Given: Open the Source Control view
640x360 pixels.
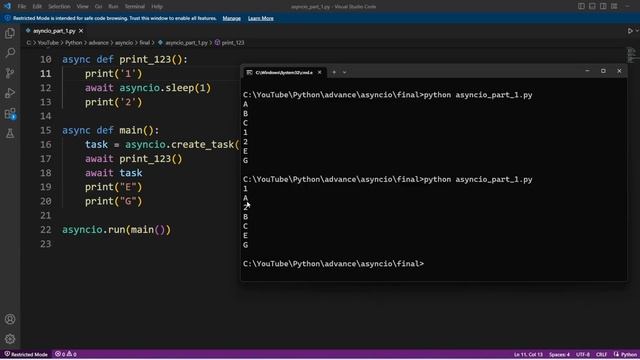Looking at the screenshot, I should [10, 73].
